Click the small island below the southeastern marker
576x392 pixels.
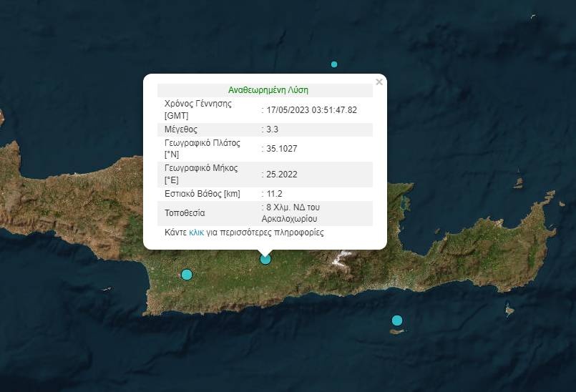coord(397,331)
